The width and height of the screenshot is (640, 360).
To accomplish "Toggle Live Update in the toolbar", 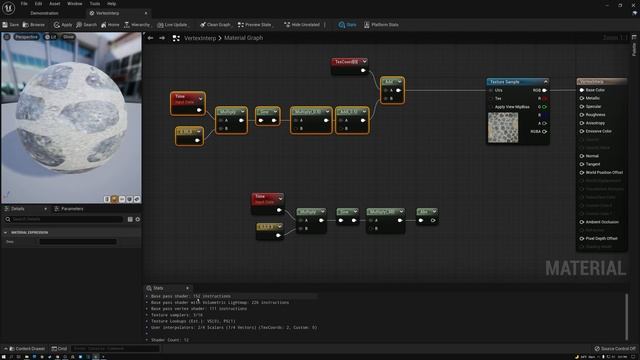I will [172, 25].
